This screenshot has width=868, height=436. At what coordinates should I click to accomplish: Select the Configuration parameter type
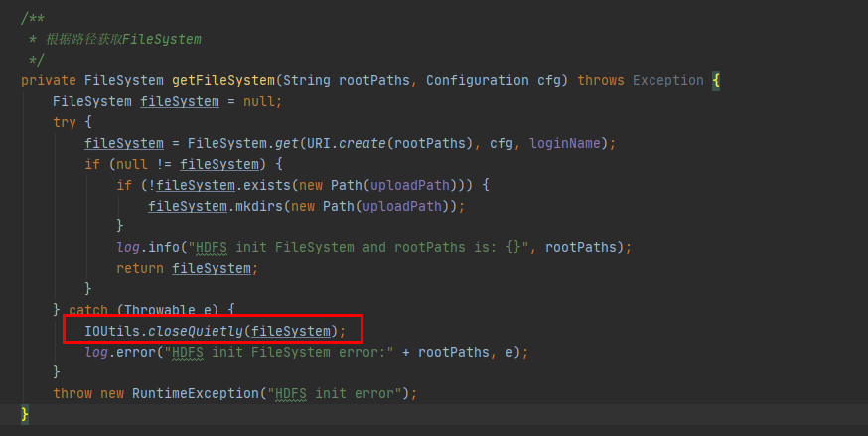pyautogui.click(x=477, y=80)
